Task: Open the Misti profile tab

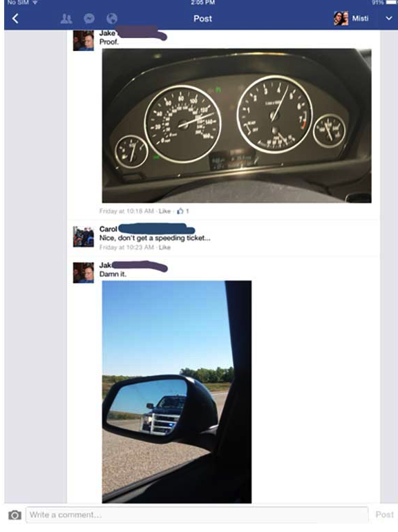Action: 352,19
